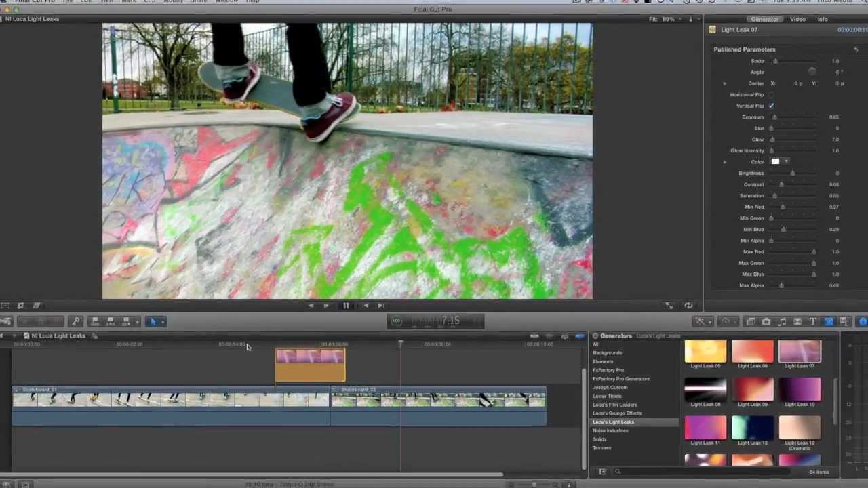The height and width of the screenshot is (488, 868).
Task: Uncheck the Vertical Flip checkbox
Action: pos(772,106)
